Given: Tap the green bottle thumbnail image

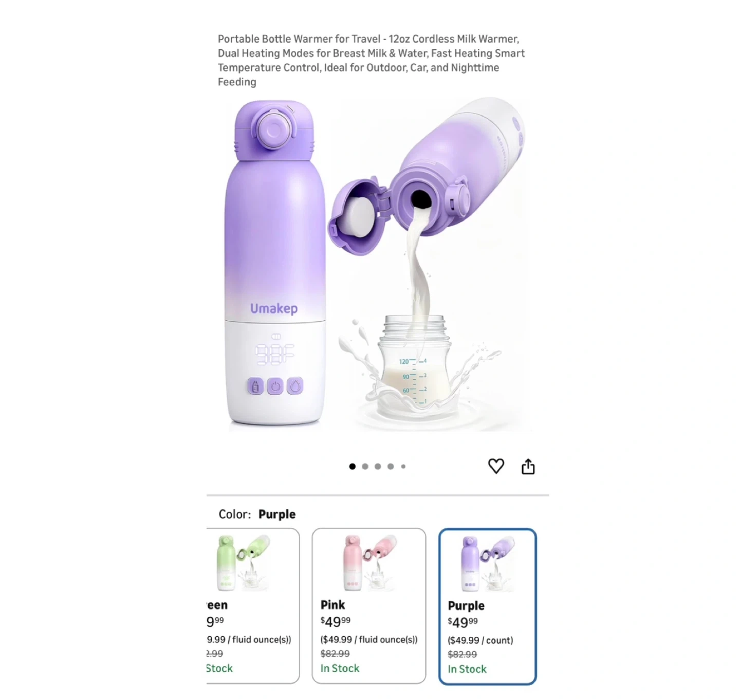Looking at the screenshot, I should point(244,563).
